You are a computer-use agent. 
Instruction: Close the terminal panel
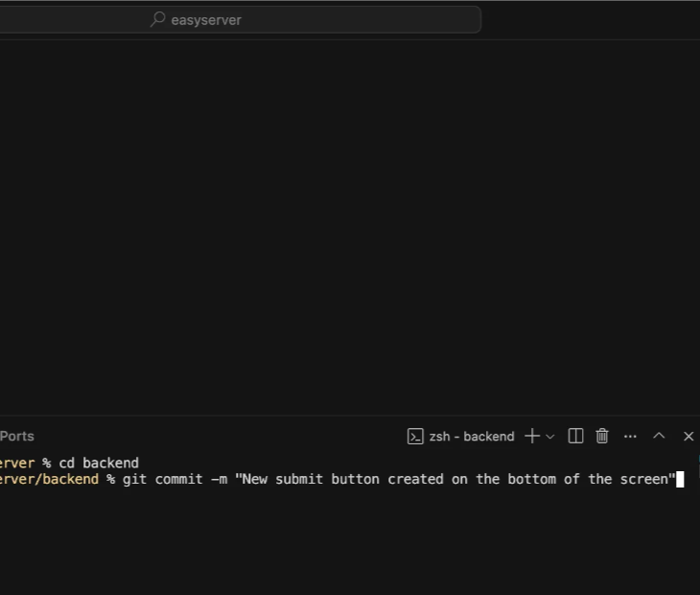coord(688,436)
